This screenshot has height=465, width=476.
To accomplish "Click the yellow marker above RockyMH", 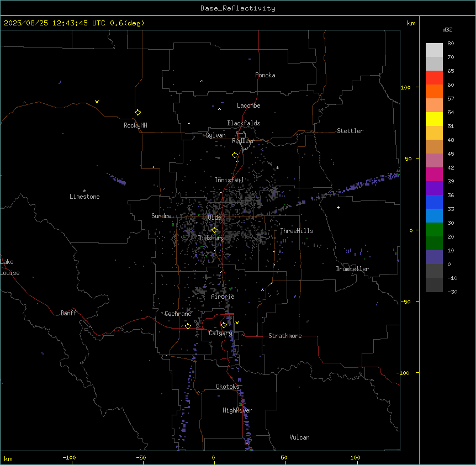I will pos(138,112).
